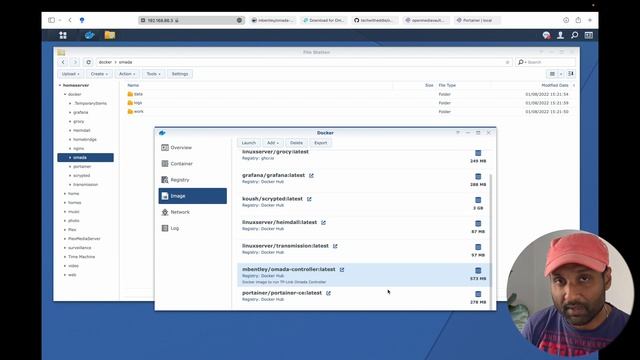Select the Image section in Docker
This screenshot has height=360, width=640.
point(193,196)
